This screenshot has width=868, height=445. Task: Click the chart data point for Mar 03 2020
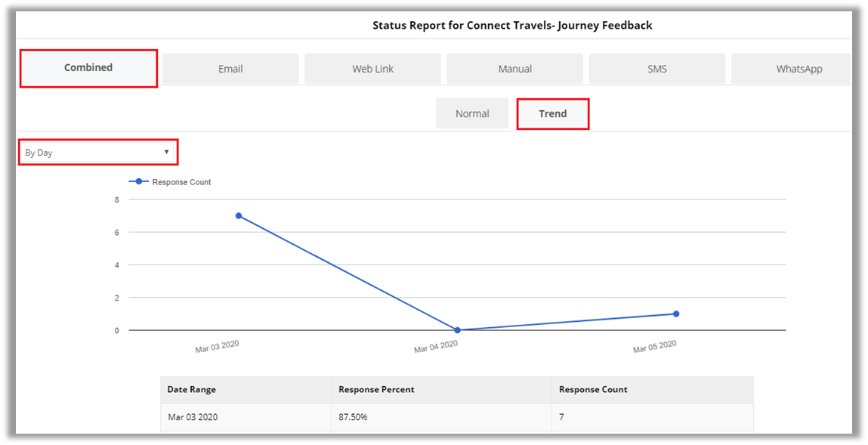point(239,216)
